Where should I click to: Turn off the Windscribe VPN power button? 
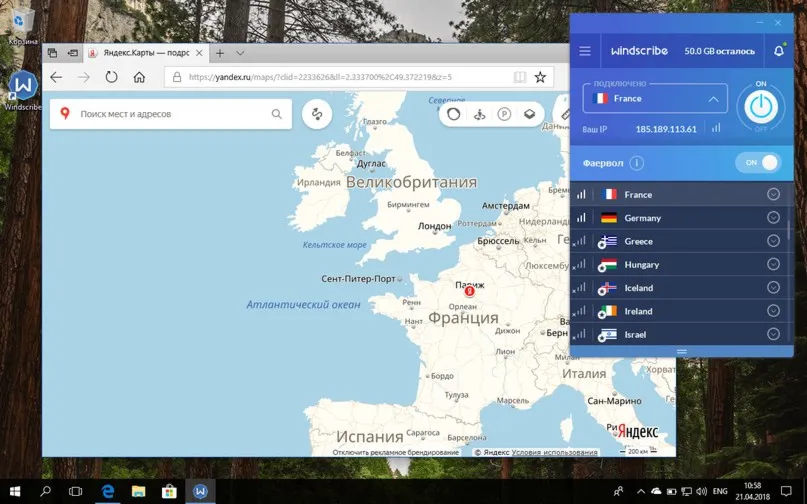[x=761, y=107]
